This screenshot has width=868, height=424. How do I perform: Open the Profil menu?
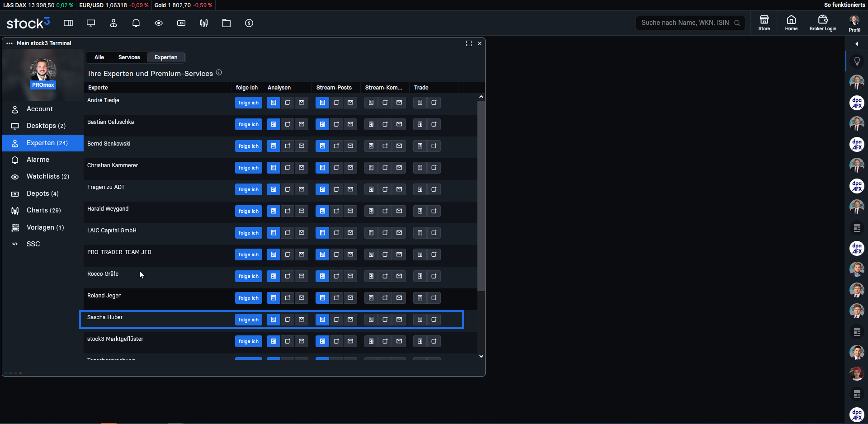854,24
